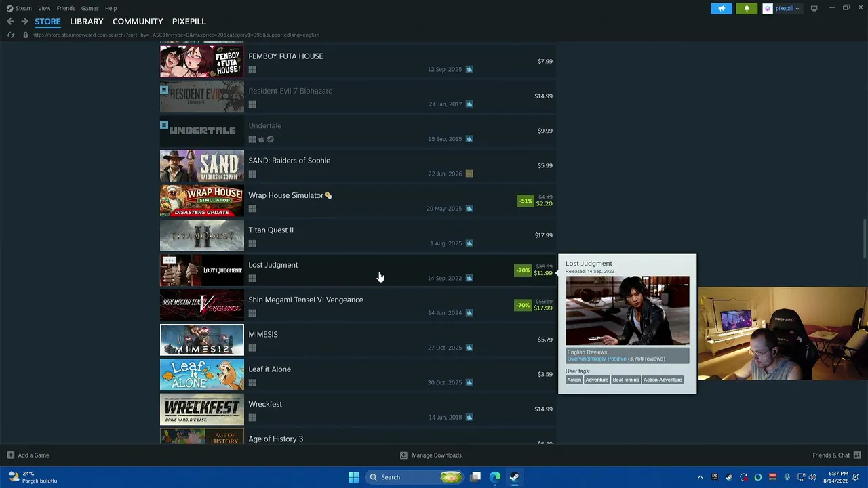Click the Leaf it Alone capsule image
The width and height of the screenshot is (868, 488).
click(x=202, y=375)
